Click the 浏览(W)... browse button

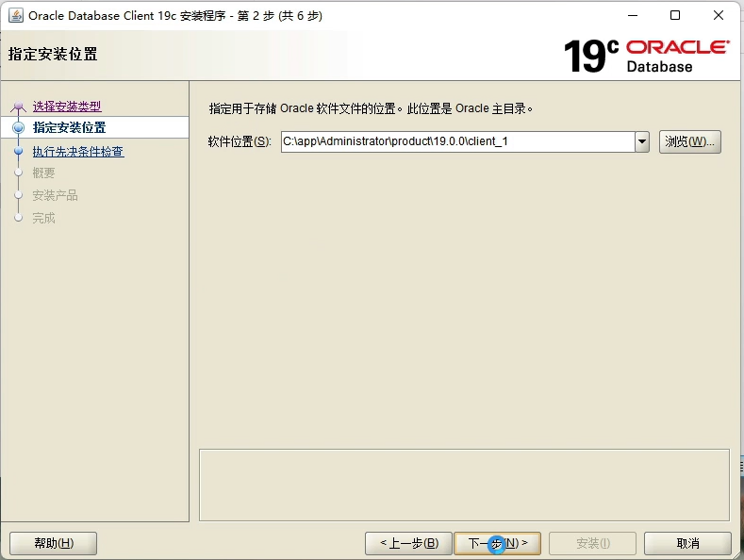(690, 141)
